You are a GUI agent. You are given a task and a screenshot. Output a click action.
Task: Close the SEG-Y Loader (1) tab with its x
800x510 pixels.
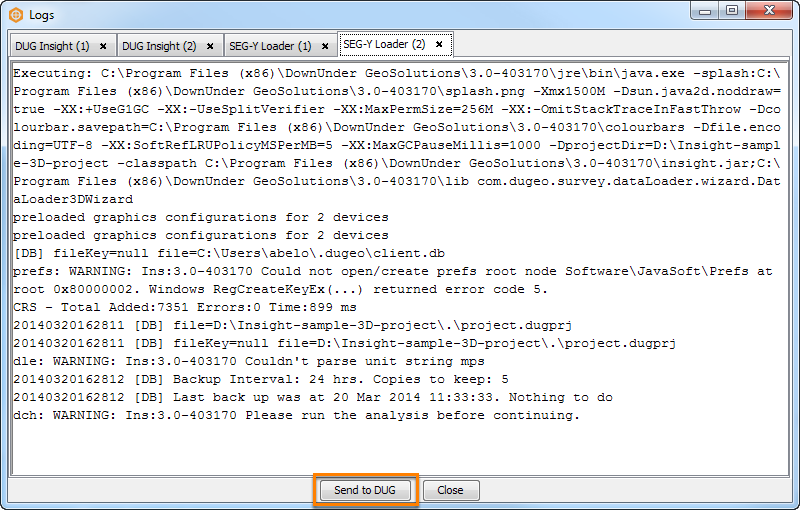pyautogui.click(x=325, y=46)
